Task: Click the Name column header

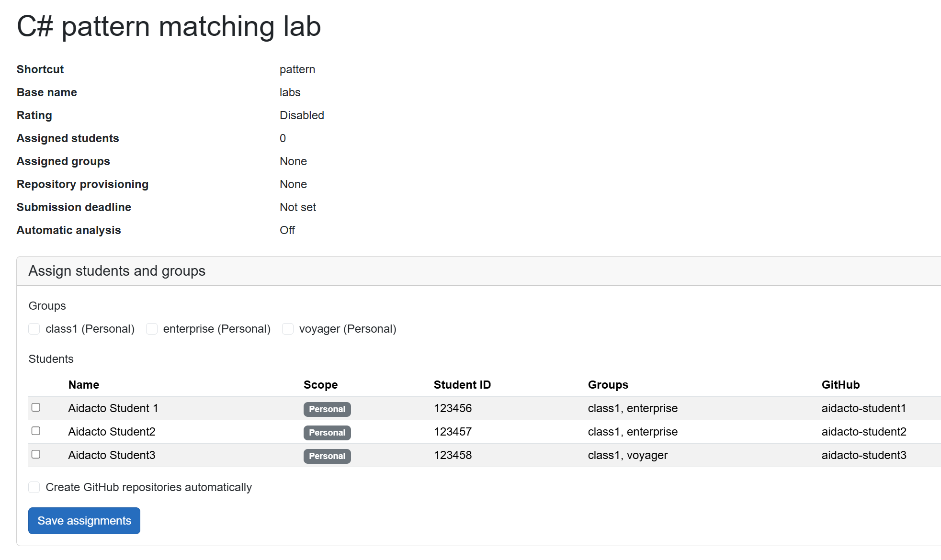Action: tap(84, 385)
